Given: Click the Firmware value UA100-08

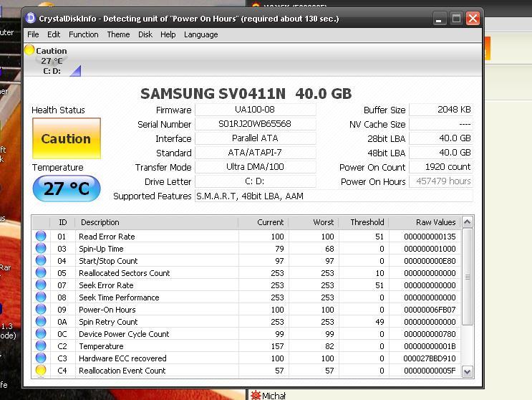Looking at the screenshot, I should [255, 110].
